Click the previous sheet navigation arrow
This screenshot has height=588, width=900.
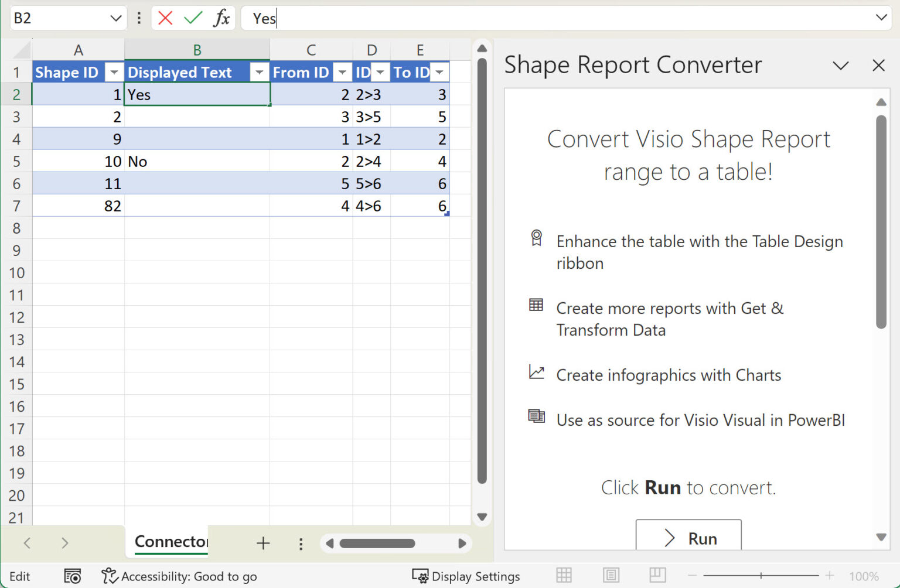coord(27,543)
